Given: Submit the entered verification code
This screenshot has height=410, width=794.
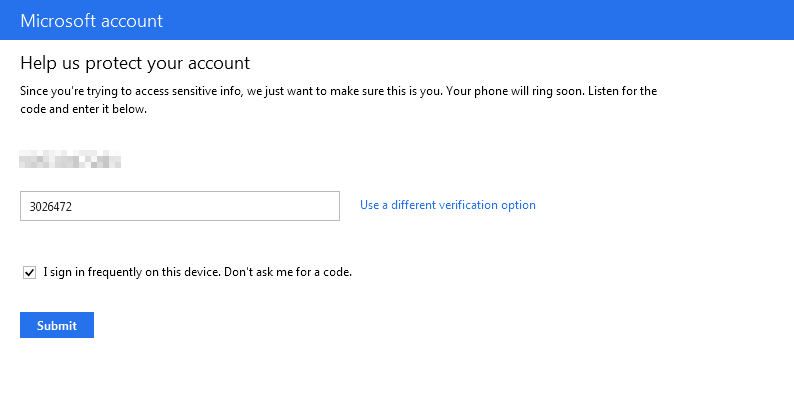Looking at the screenshot, I should pos(56,325).
